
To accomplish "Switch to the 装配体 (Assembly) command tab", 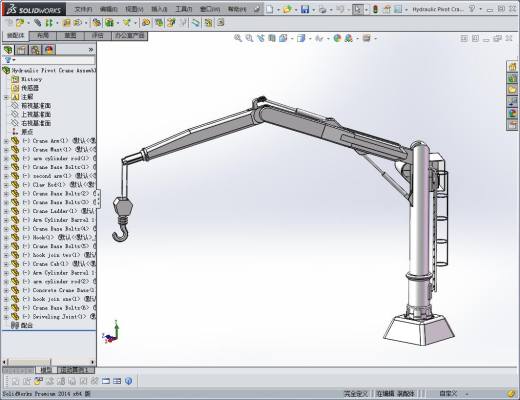I will pyautogui.click(x=16, y=35).
